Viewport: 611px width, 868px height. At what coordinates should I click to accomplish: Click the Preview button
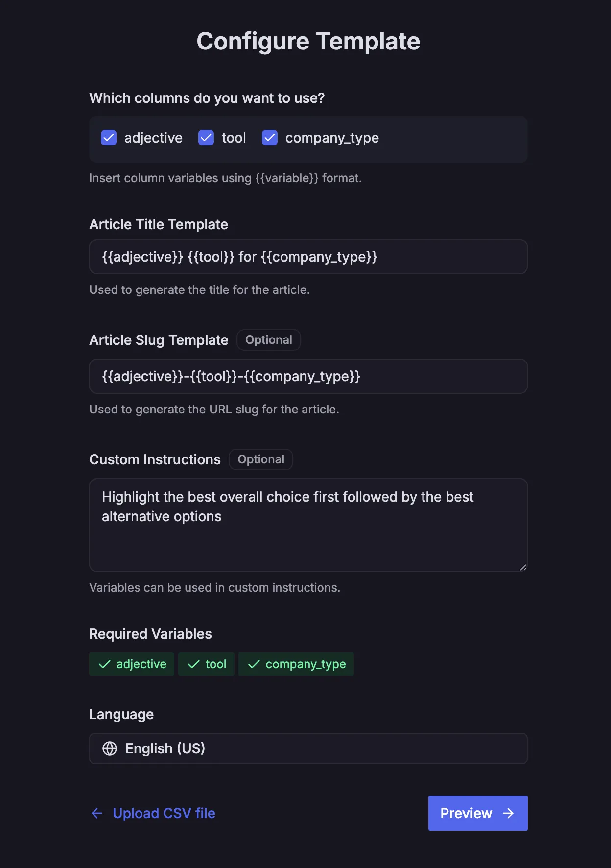[x=477, y=813]
